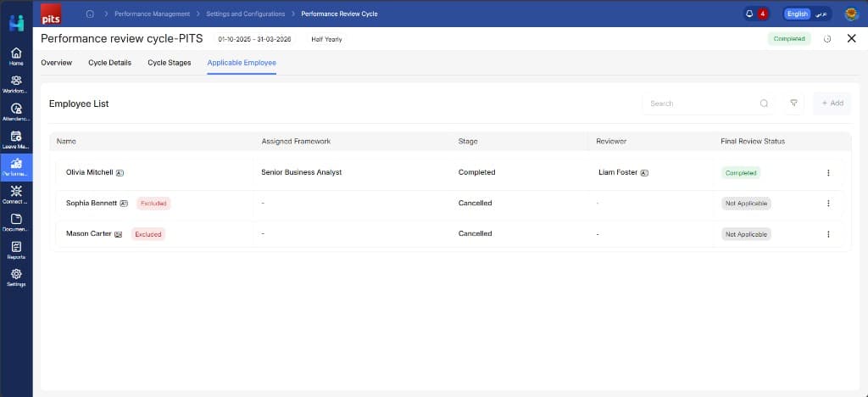Click the Reviewer column header
The image size is (868, 397).
[611, 141]
